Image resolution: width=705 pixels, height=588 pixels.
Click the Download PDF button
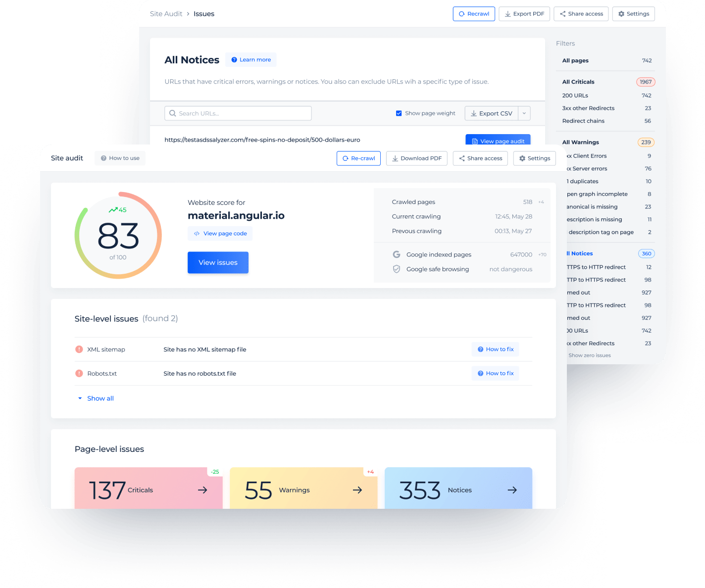416,158
